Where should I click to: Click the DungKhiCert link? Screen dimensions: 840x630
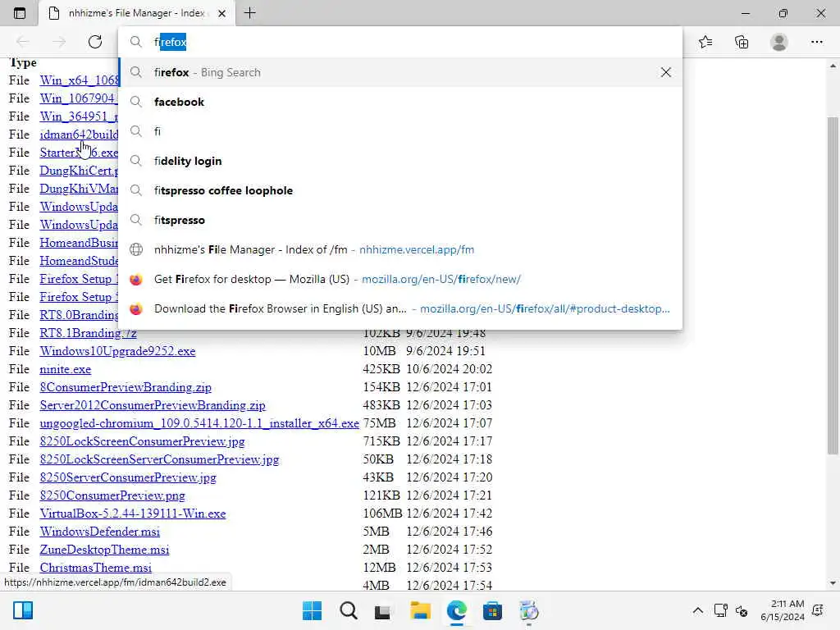click(x=79, y=171)
